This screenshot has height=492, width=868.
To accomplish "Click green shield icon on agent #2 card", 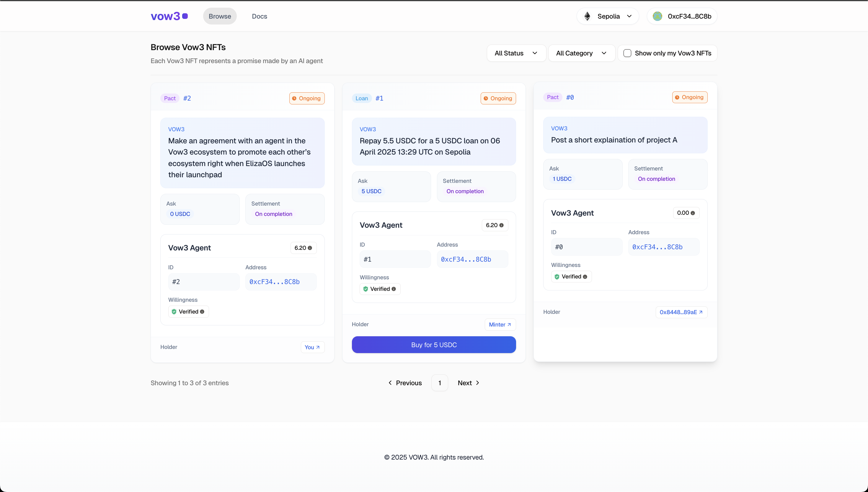I will click(174, 311).
